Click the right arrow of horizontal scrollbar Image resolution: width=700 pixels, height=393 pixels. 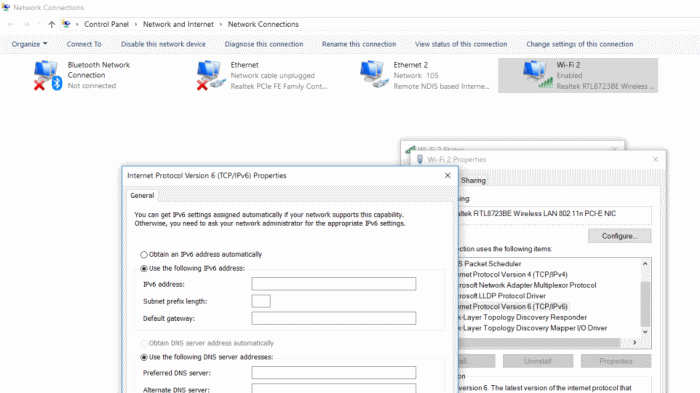pos(634,343)
